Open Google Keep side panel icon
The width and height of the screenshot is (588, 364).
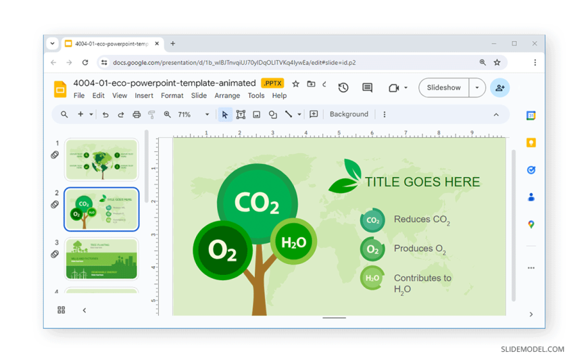coord(531,142)
